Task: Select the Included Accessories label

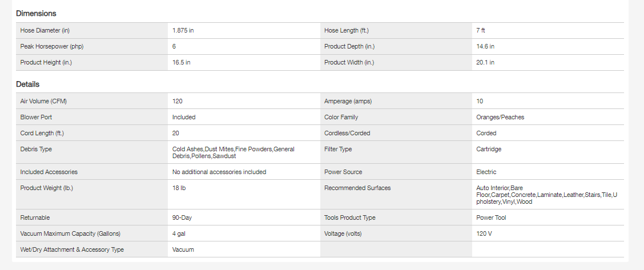Action: [x=49, y=172]
